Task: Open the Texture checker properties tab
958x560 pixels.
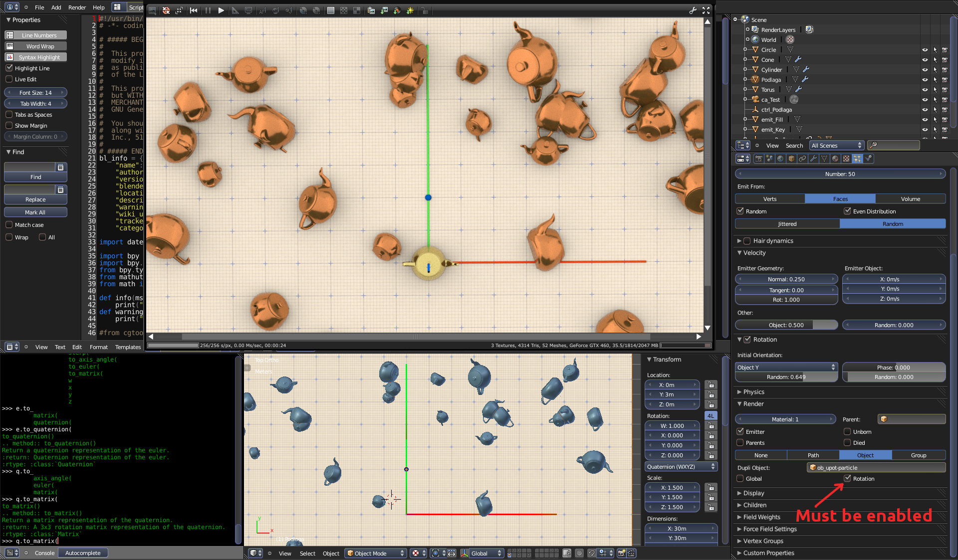Action: (x=846, y=159)
